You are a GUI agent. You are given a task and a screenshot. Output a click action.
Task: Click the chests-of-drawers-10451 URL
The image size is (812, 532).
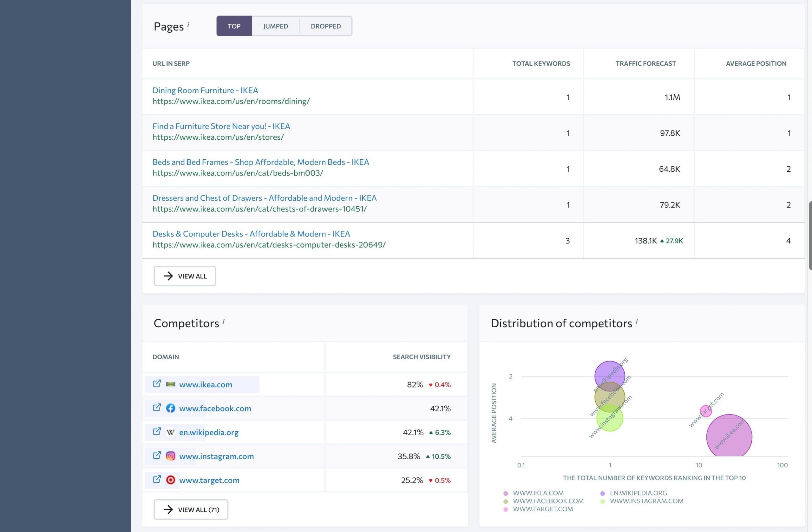click(x=260, y=209)
